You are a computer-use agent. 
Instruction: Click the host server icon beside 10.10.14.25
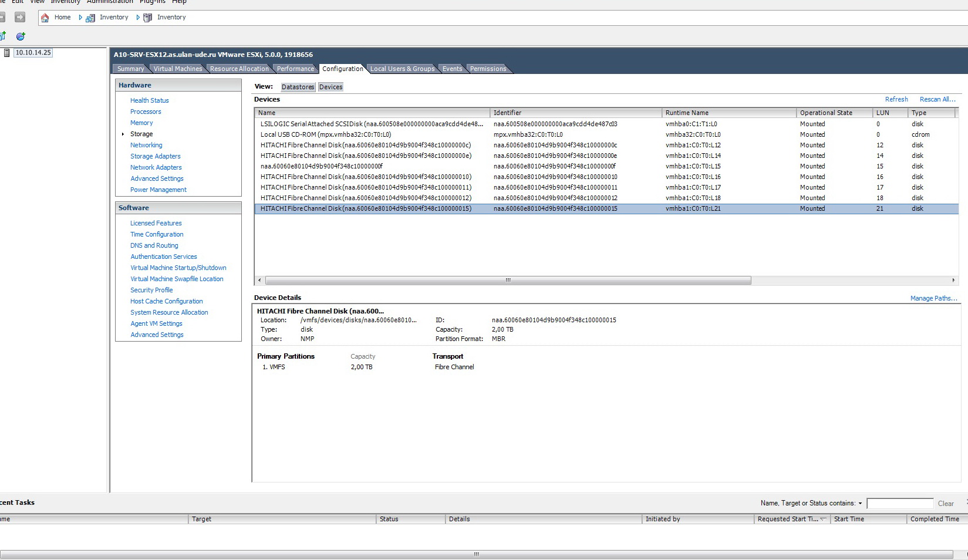[x=6, y=53]
